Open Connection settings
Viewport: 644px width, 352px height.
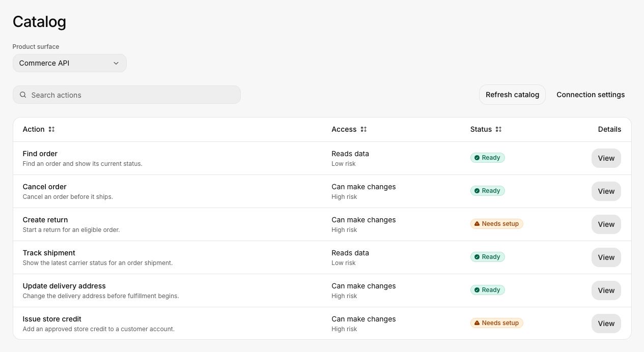591,95
